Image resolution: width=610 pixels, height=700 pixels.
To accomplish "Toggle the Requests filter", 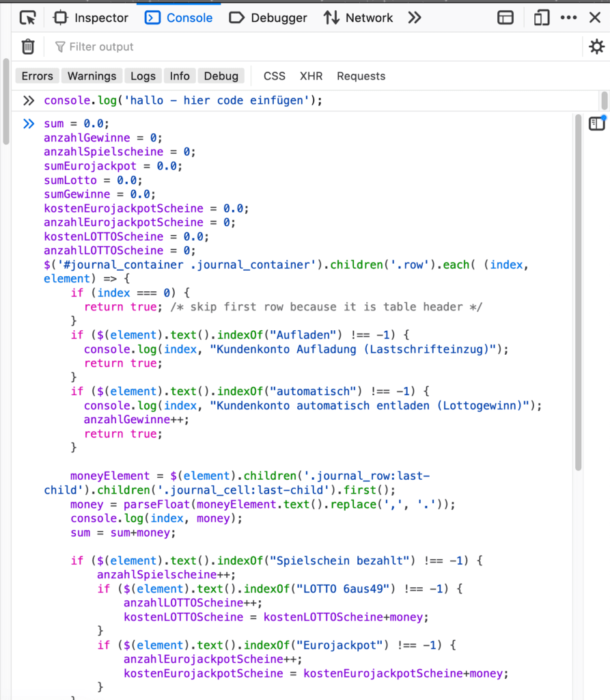I will [361, 76].
